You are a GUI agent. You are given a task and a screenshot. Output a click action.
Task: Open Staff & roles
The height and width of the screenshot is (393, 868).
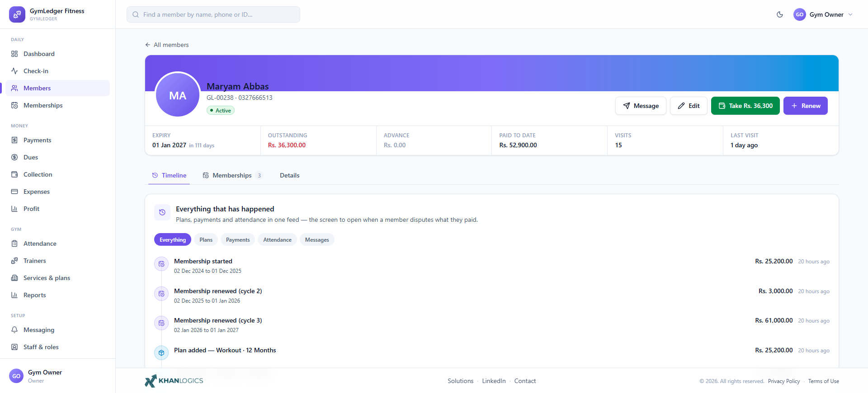coord(58,347)
